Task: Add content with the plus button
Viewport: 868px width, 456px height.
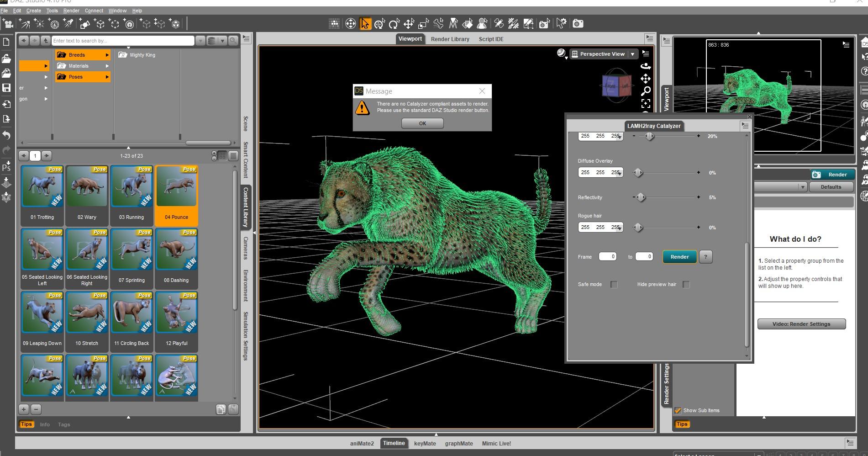Action: coord(24,409)
